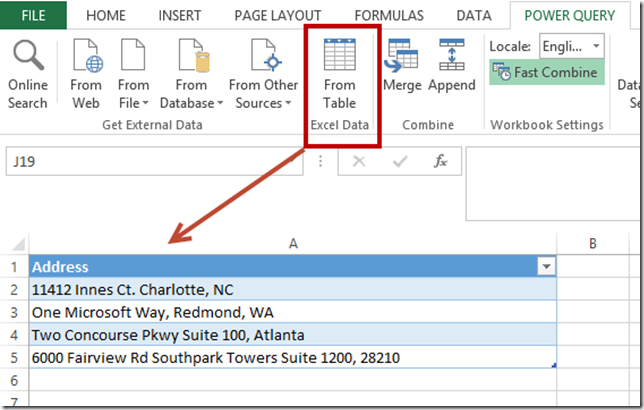Select row 6 header
Image resolution: width=644 pixels, height=410 pixels.
(x=14, y=380)
